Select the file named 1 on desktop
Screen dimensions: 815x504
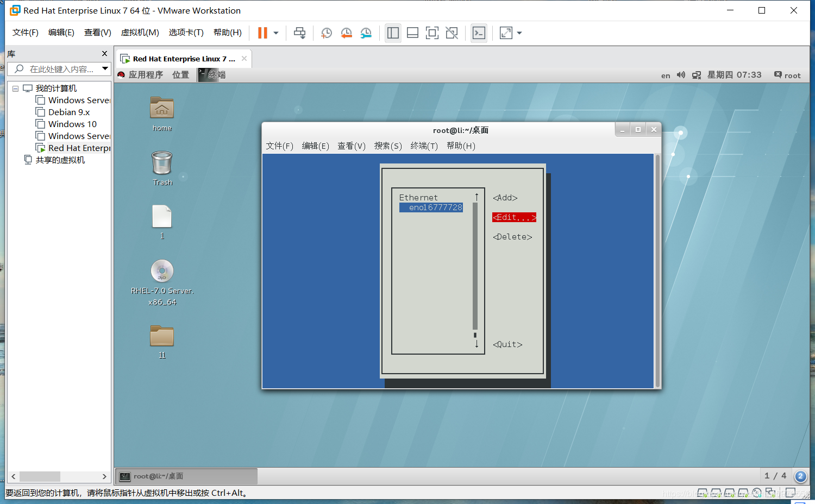(x=162, y=222)
